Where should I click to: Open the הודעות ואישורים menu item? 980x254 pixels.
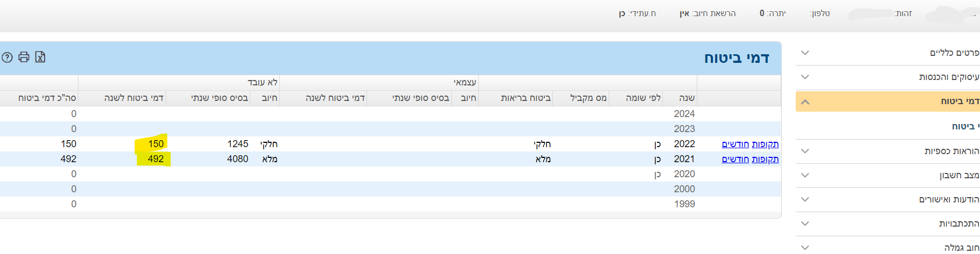[x=949, y=199]
